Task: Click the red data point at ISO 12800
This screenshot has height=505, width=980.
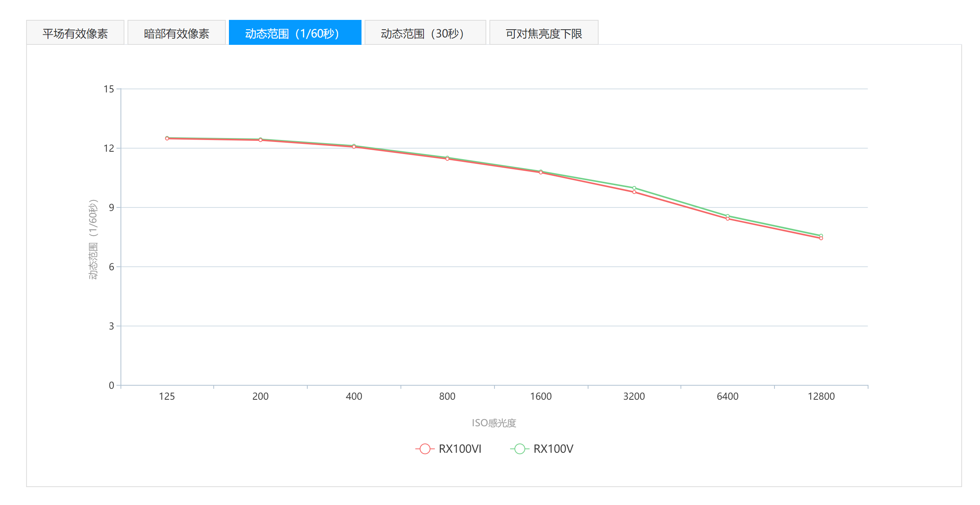Action: [821, 238]
